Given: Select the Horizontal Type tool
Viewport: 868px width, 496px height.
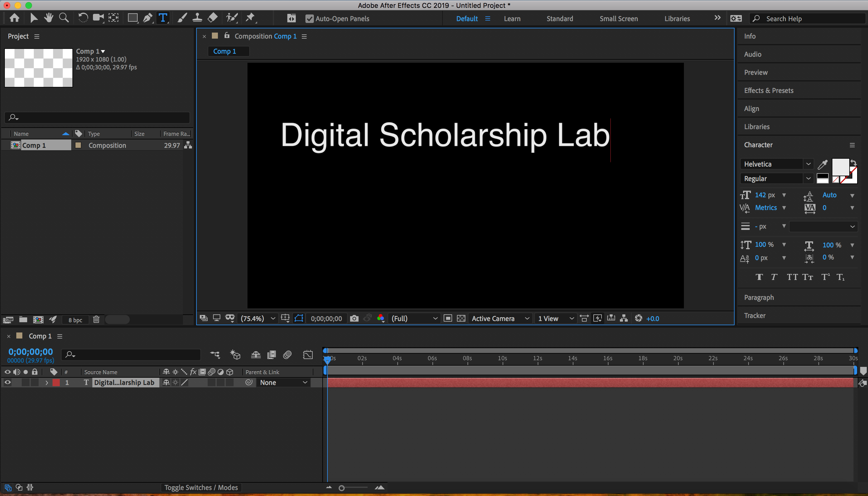Looking at the screenshot, I should click(x=163, y=18).
